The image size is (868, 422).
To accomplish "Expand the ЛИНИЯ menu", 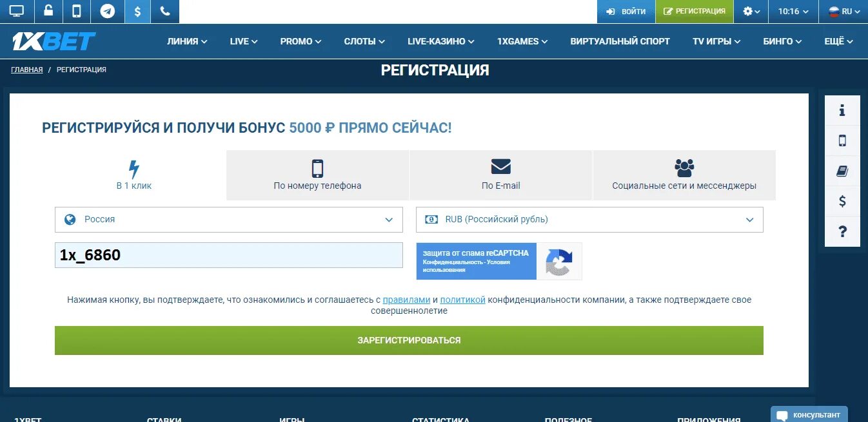I will (x=187, y=41).
